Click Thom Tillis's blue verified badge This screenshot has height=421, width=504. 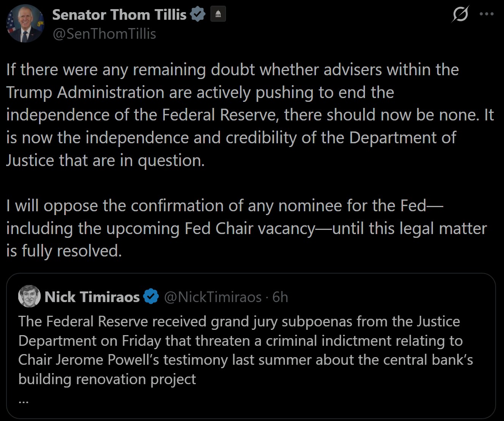click(x=197, y=14)
